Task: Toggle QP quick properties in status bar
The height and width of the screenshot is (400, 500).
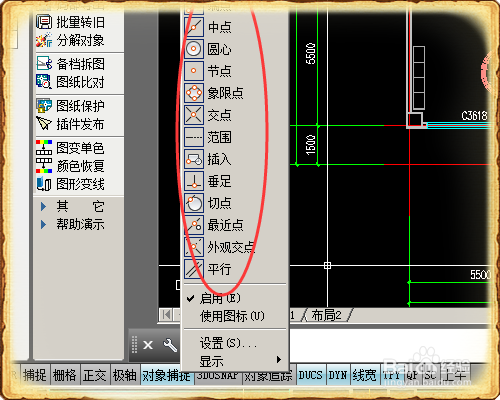Action: click(x=412, y=375)
